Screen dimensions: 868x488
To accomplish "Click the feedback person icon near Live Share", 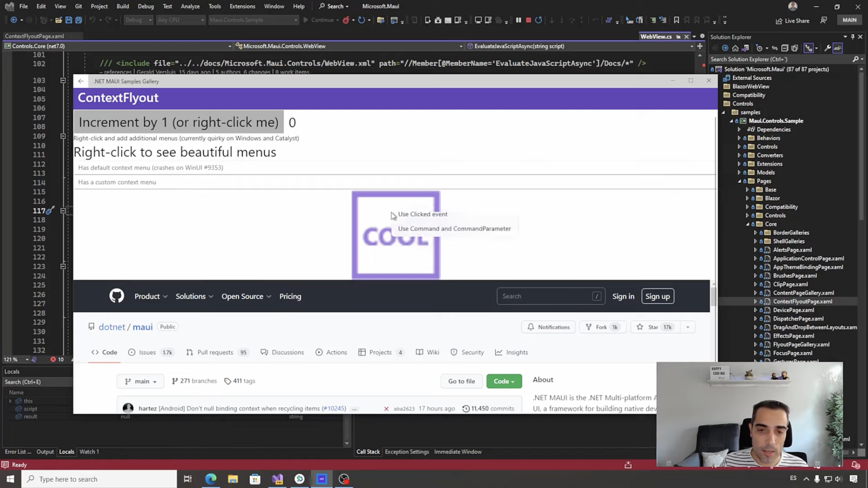I will tap(823, 20).
